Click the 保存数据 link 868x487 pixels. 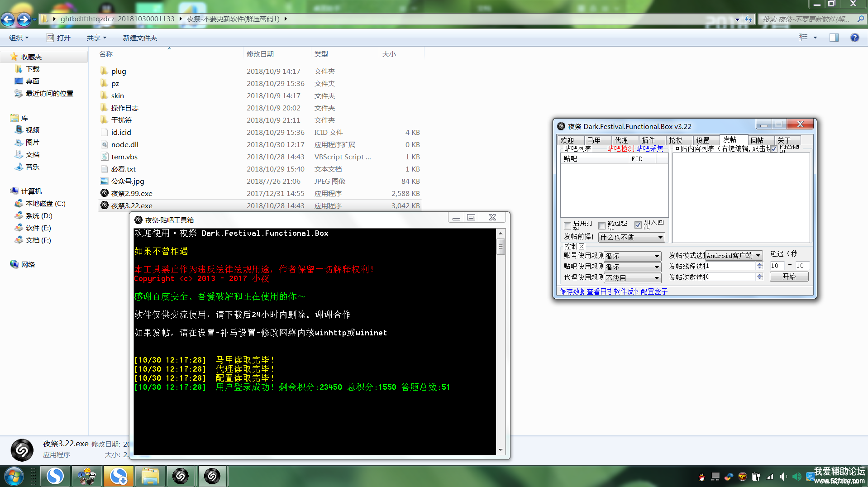pyautogui.click(x=572, y=291)
